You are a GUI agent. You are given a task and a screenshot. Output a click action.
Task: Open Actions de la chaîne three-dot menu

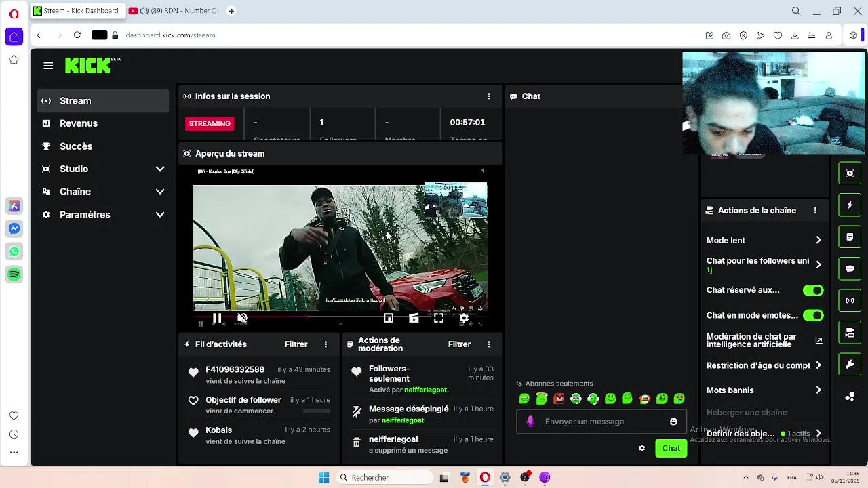(815, 211)
